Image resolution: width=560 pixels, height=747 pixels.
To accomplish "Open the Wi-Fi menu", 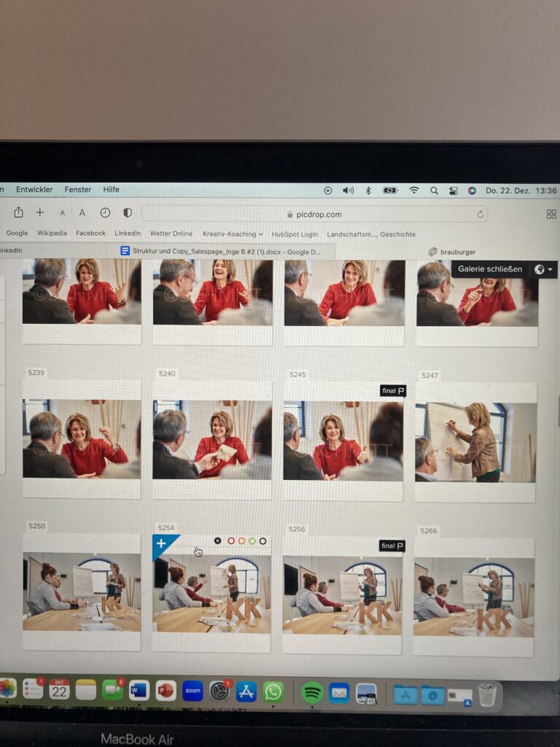I will 414,190.
